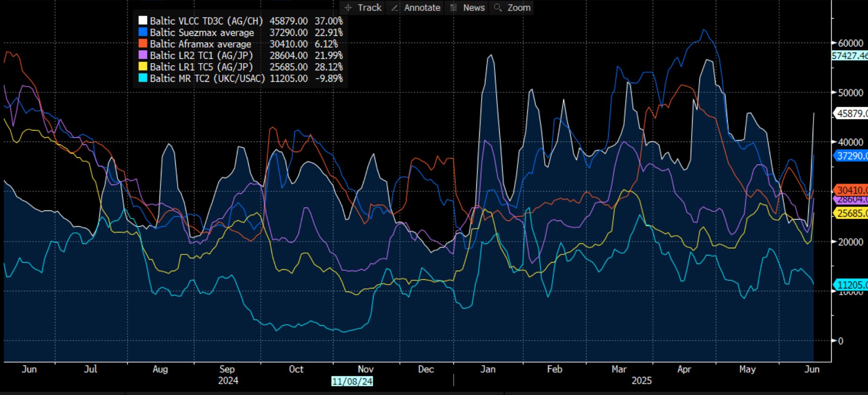868x395 pixels.
Task: Click the 20000 y-axis label
Action: pos(851,242)
